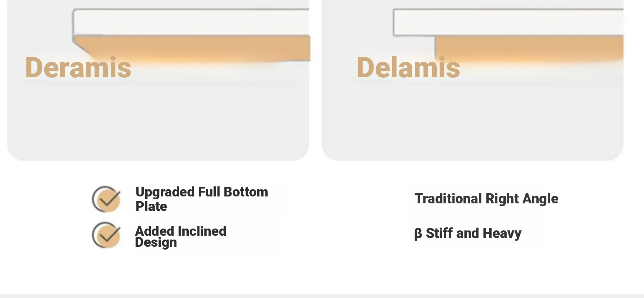The image size is (644, 298).
Task: Click the gray divider bar at the bottom
Action: pyautogui.click(x=322, y=296)
